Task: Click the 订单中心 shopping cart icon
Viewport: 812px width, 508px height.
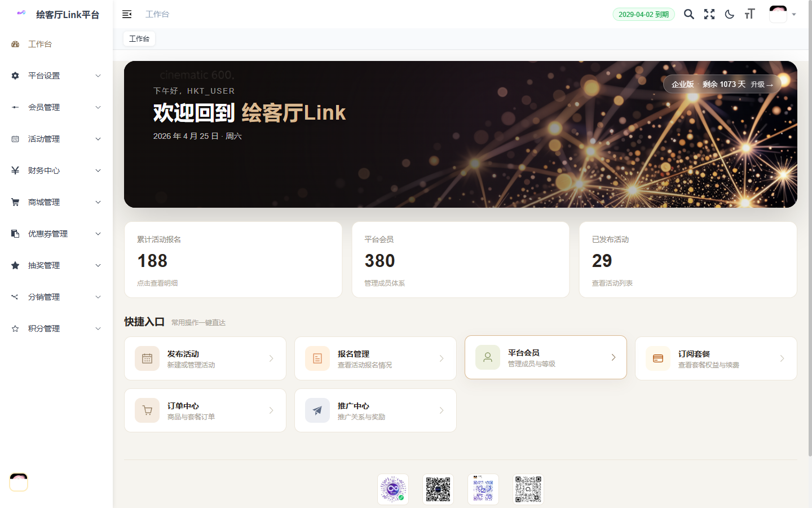Action: (147, 410)
